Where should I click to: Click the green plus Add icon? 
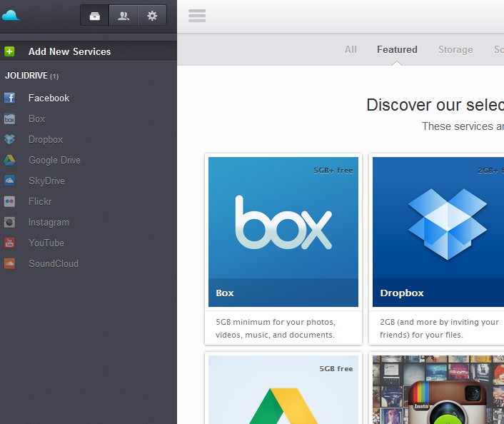coord(9,51)
